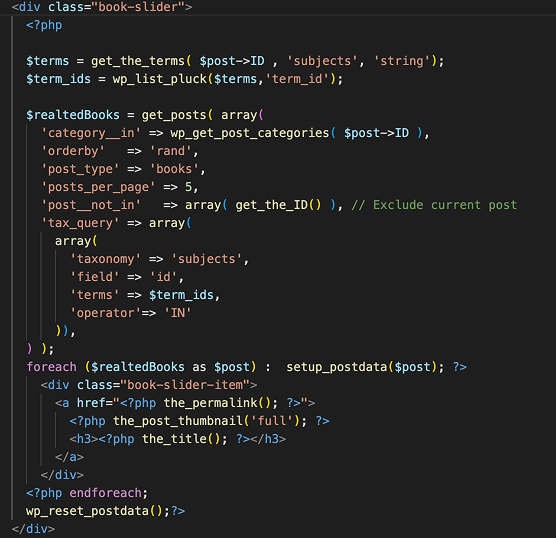
Task: Click the foreach keyword
Action: click(51, 367)
